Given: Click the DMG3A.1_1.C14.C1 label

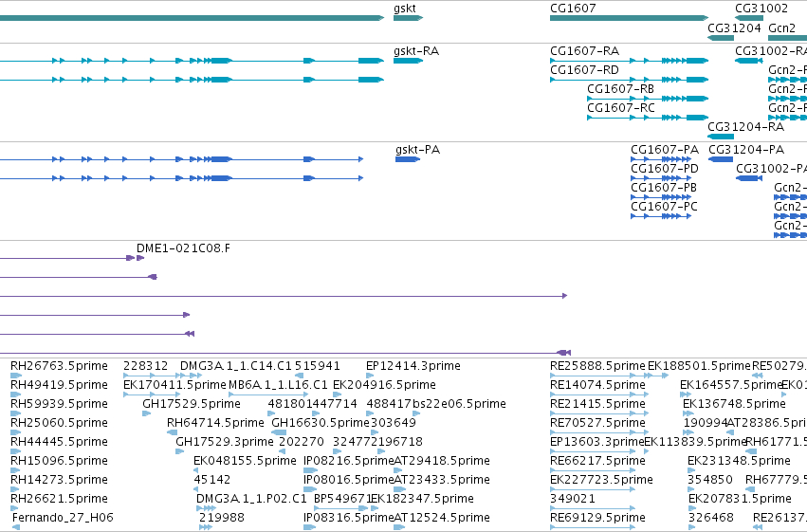Looking at the screenshot, I should point(236,366).
